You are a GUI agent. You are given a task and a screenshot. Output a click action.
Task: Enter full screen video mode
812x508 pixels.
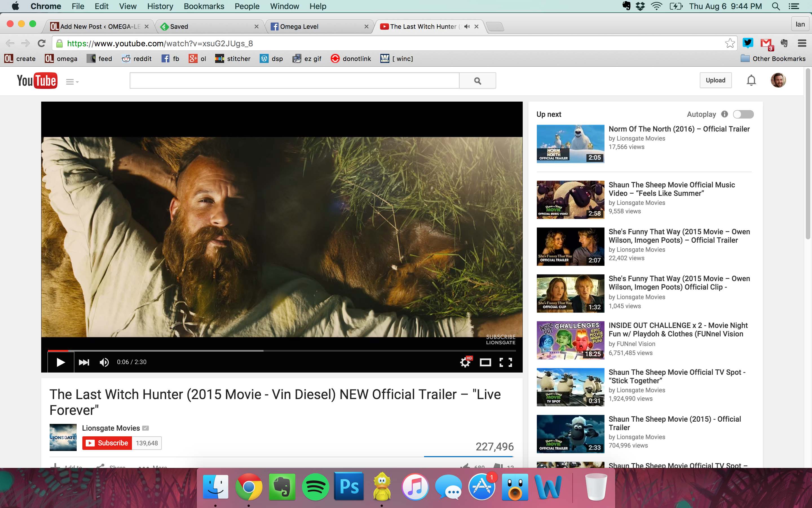point(506,362)
